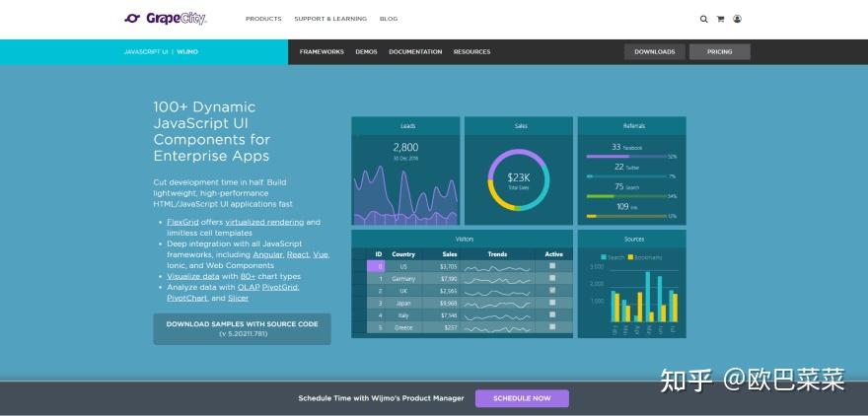Open the user account icon

[x=738, y=19]
